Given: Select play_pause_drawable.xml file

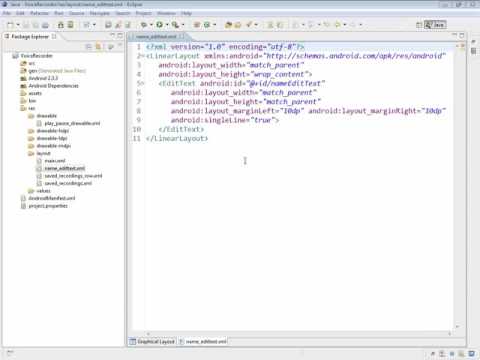Looking at the screenshot, I should point(68,123).
